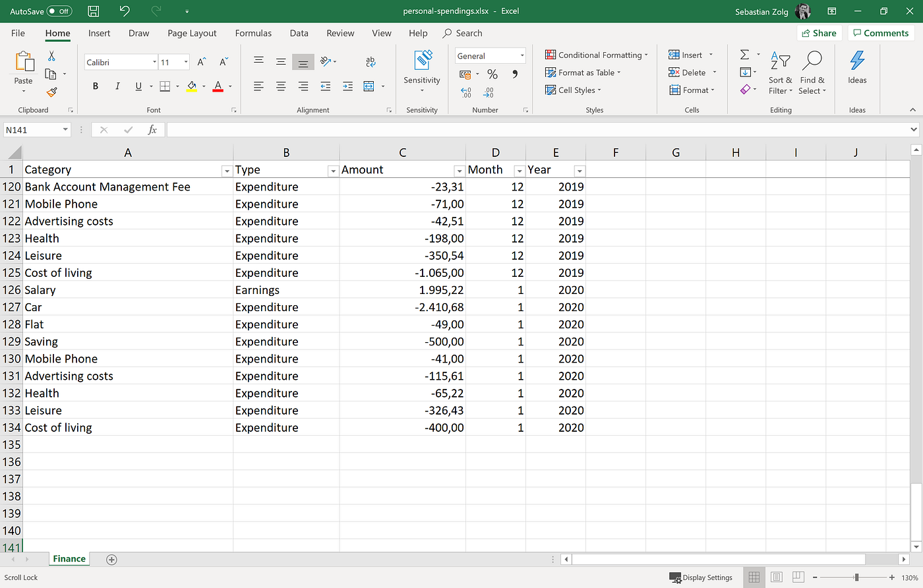The height and width of the screenshot is (588, 923).
Task: Click the Paste clipboard icon
Action: [x=24, y=61]
